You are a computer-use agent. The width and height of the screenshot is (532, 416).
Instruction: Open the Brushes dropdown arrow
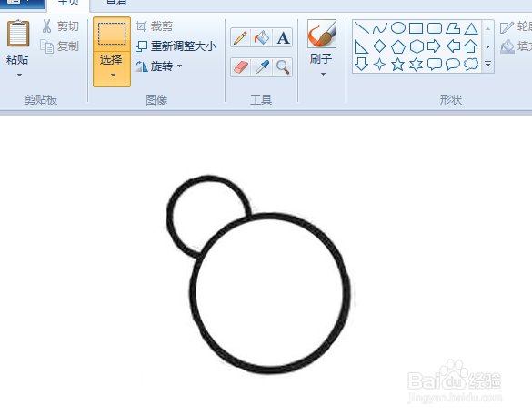[x=323, y=74]
